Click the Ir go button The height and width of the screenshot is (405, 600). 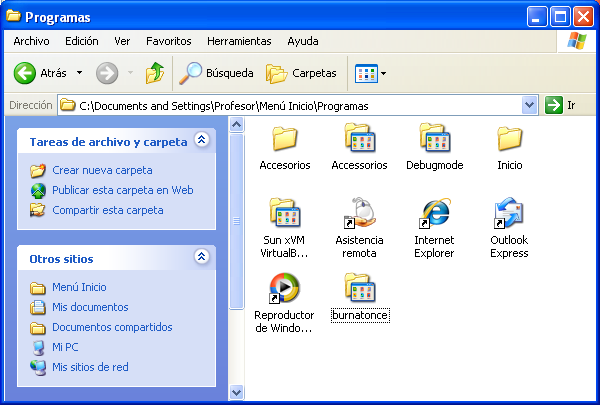(x=562, y=105)
